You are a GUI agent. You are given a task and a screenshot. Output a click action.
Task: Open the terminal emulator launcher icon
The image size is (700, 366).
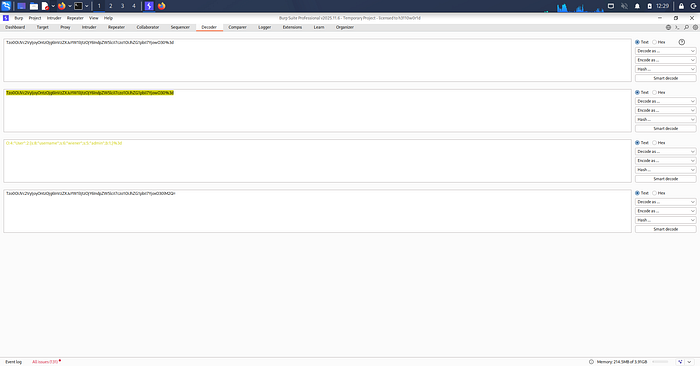click(x=78, y=6)
